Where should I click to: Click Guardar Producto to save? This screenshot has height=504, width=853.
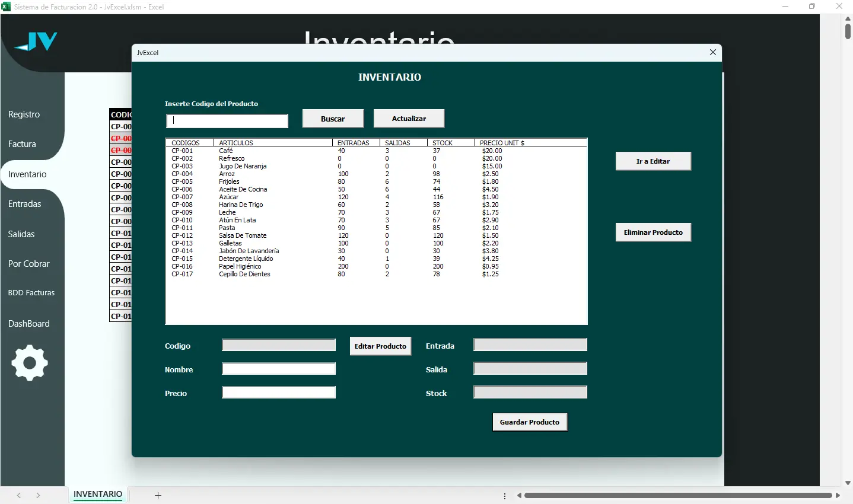point(529,422)
